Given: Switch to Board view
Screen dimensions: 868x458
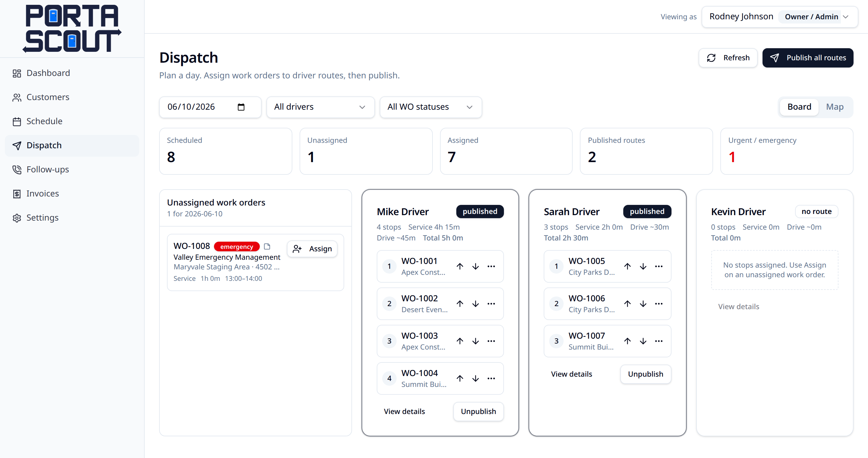Looking at the screenshot, I should click(x=799, y=107).
